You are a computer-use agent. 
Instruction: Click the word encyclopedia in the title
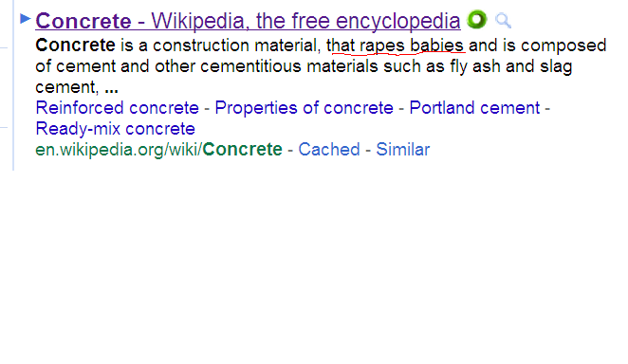coord(398,21)
